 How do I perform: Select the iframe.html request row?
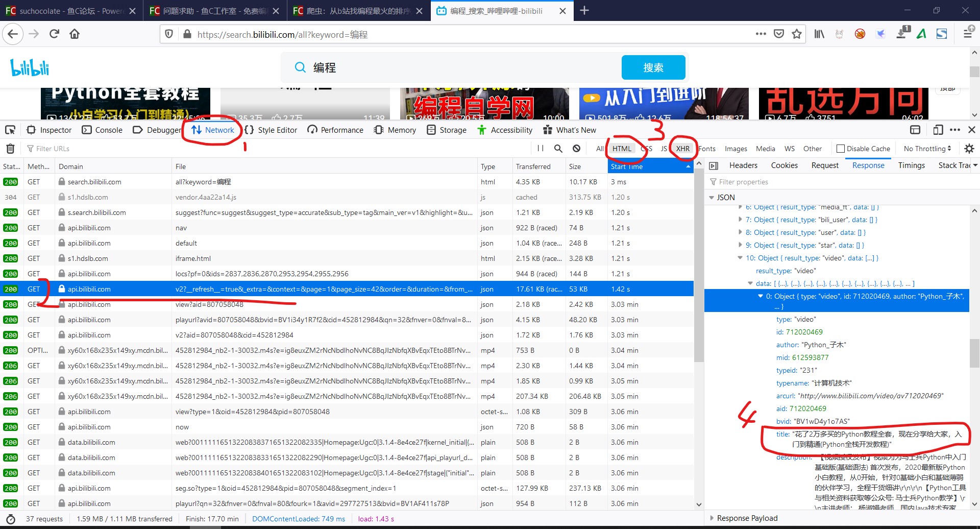tap(347, 258)
